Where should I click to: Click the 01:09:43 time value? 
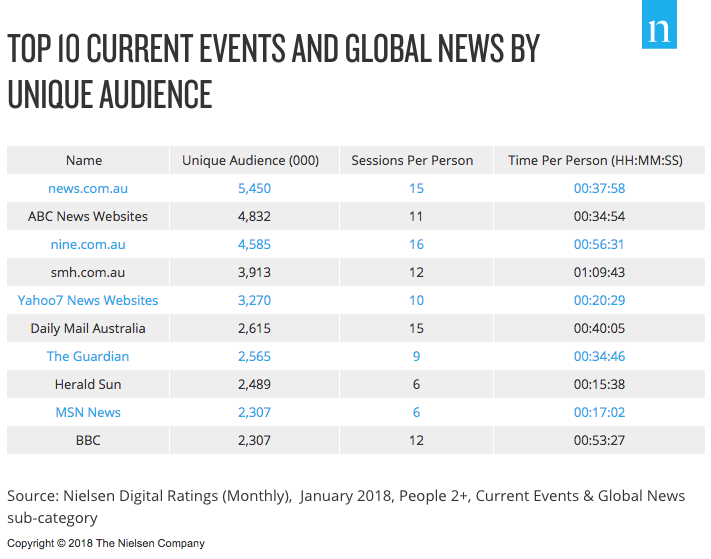[x=599, y=272]
